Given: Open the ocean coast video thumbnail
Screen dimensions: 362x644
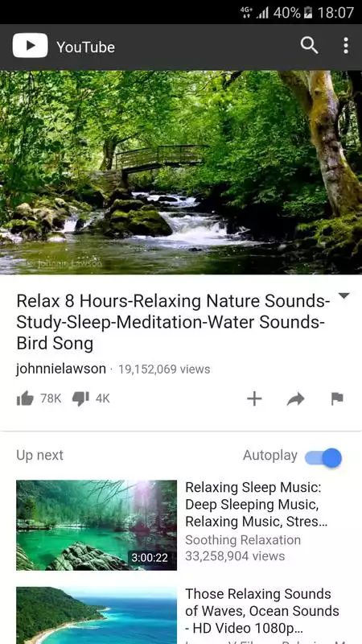Looking at the screenshot, I should [97, 615].
